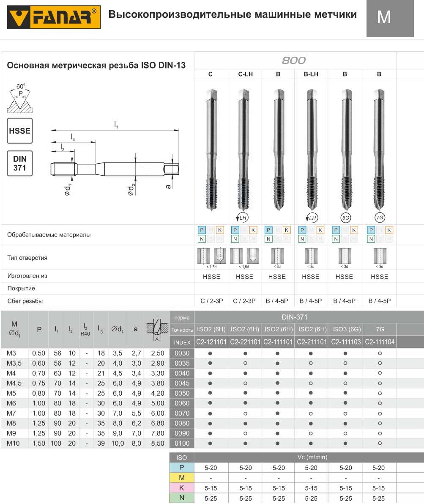Screen dimensions: 424x504
Task: Click the ISO header cell of speed table
Action: pyautogui.click(x=181, y=457)
